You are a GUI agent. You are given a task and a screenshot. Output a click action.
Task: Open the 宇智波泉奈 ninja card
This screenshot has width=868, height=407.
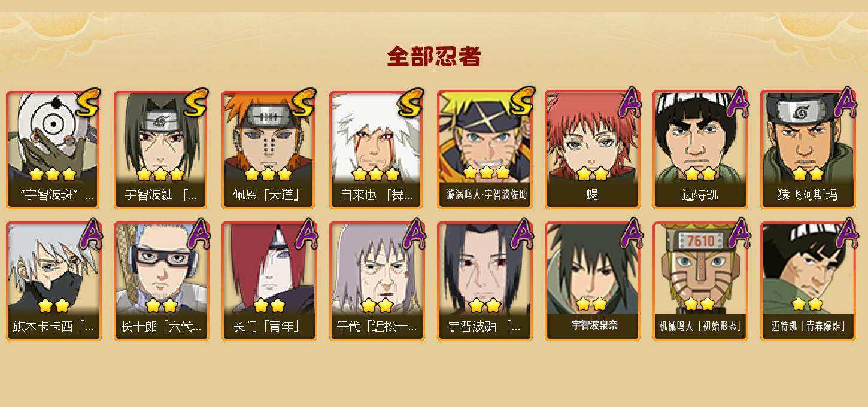point(592,281)
